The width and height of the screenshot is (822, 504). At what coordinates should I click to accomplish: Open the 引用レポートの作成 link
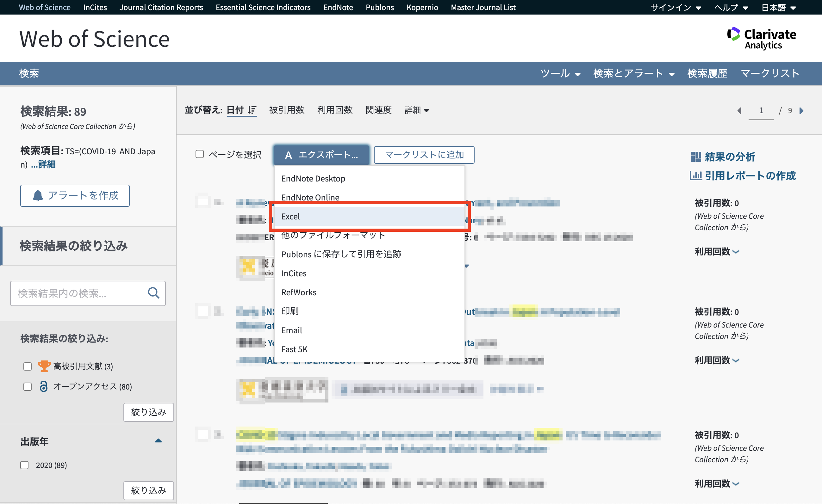click(x=750, y=176)
